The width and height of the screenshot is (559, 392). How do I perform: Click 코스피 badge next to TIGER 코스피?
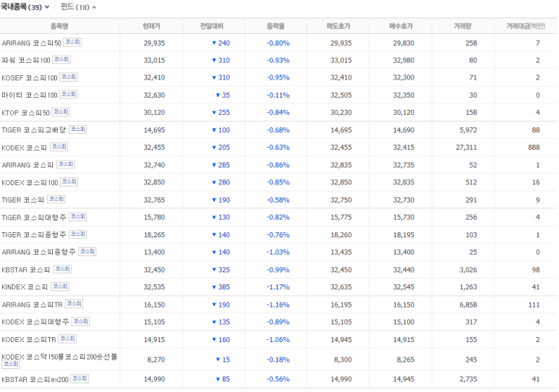[56, 200]
